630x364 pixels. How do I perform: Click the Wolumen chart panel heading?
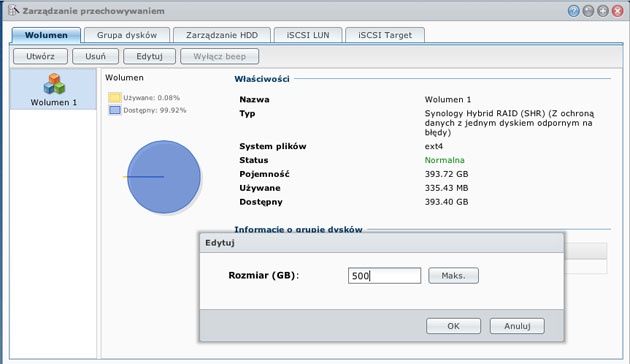(124, 78)
